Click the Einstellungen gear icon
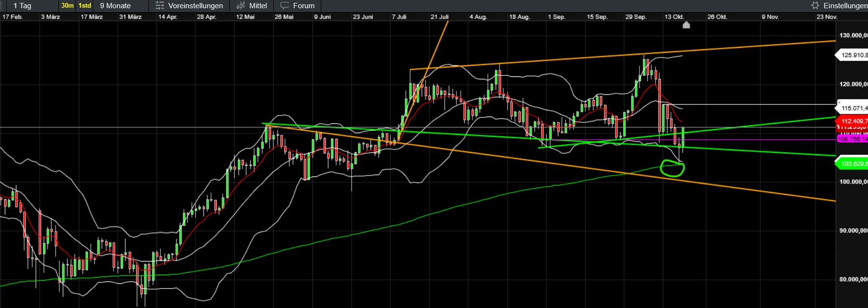868x308 pixels. click(815, 6)
